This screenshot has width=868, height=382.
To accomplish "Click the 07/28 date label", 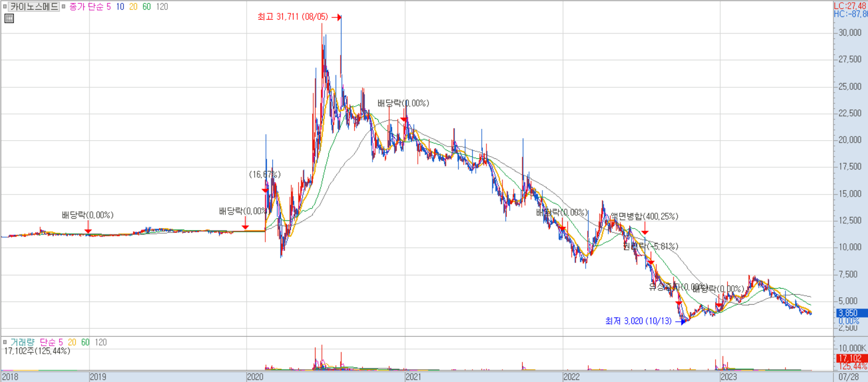I will 849,377.
